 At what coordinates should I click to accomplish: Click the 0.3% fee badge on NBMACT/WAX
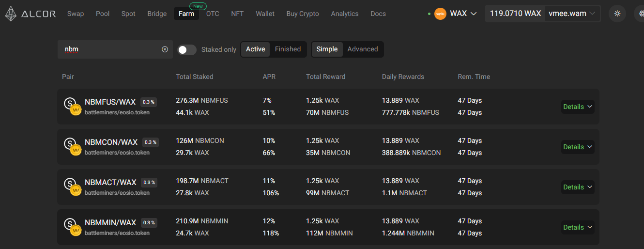click(149, 183)
